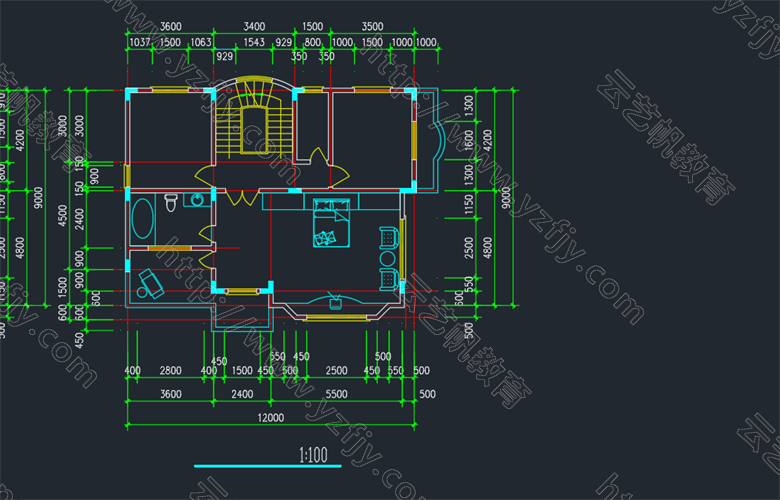The width and height of the screenshot is (780, 500).
Task: Click the office chair in the study room
Action: click(x=150, y=284)
